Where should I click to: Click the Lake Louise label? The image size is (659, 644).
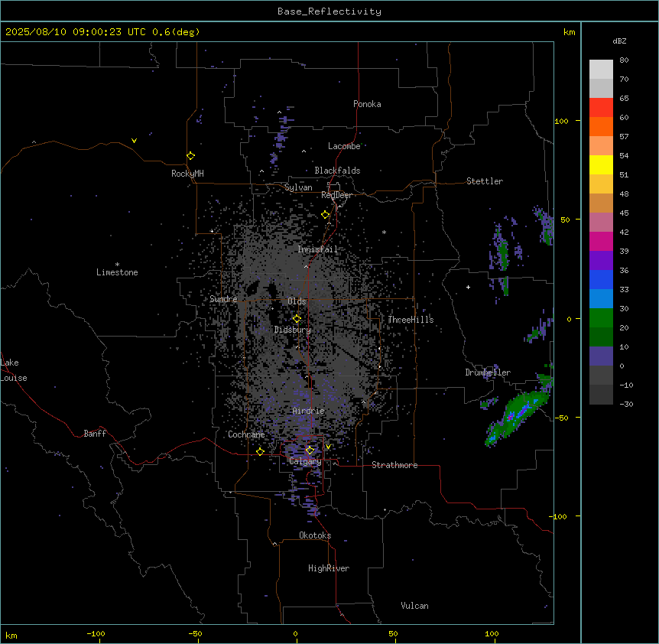pos(14,370)
